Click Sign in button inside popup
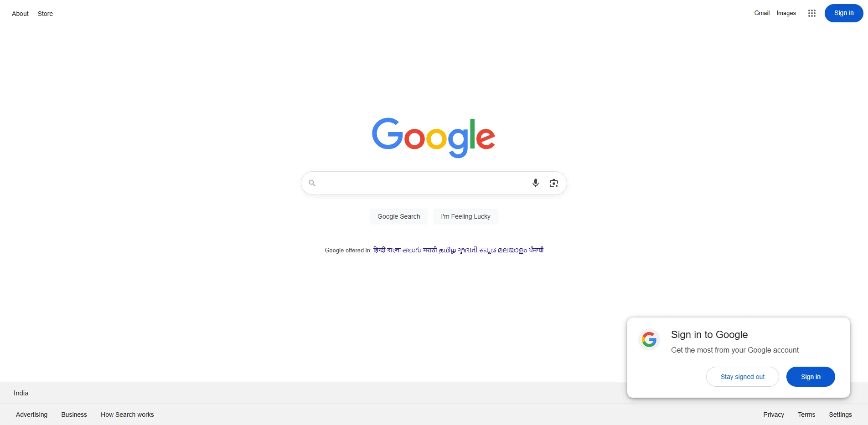 coord(811,377)
